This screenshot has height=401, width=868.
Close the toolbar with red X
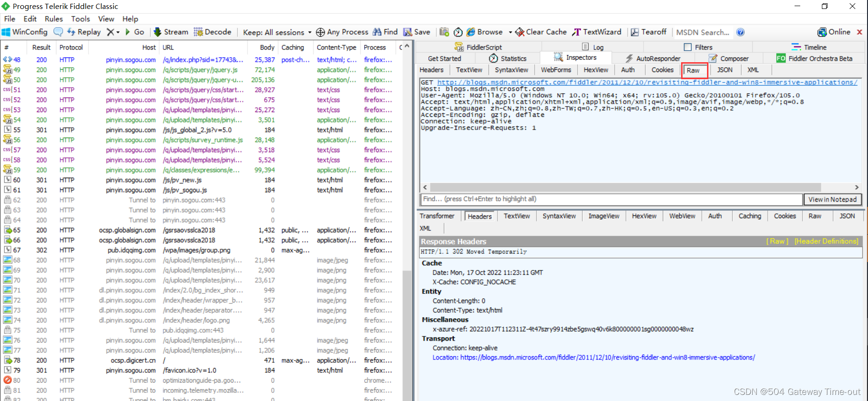[x=860, y=32]
